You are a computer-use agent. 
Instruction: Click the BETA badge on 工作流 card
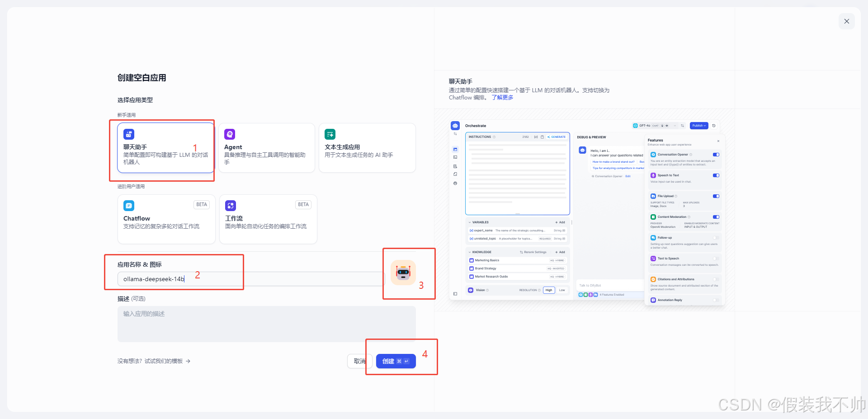click(303, 205)
